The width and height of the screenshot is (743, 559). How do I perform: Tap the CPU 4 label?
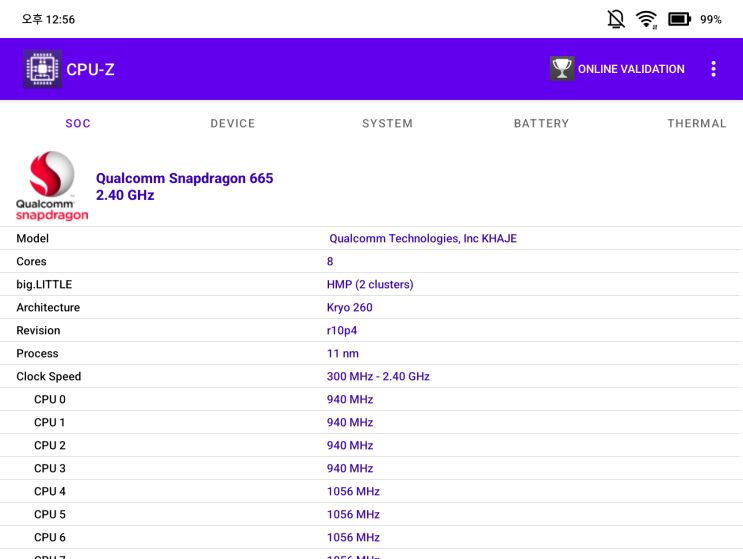[50, 491]
